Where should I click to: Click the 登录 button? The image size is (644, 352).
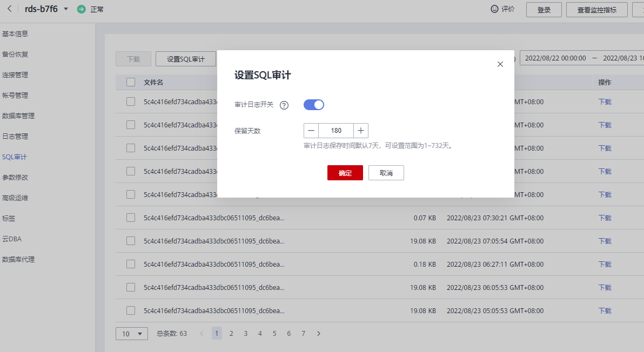coord(544,10)
